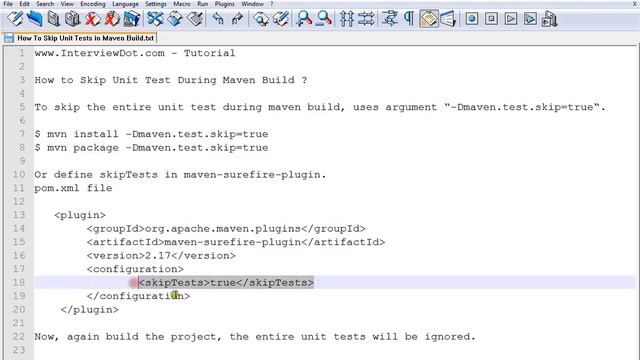Click the 'pom.xml file' text

pyautogui.click(x=73, y=188)
